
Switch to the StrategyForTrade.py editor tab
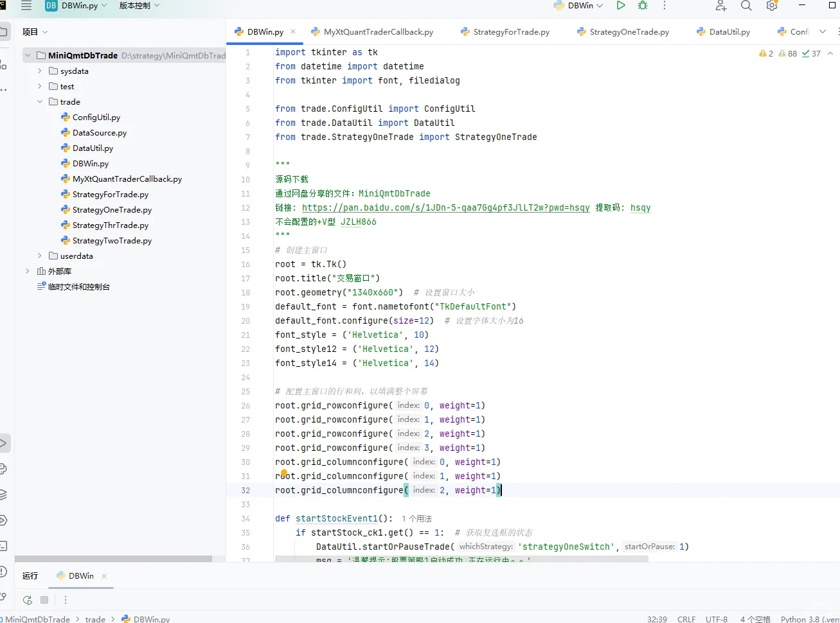[511, 32]
